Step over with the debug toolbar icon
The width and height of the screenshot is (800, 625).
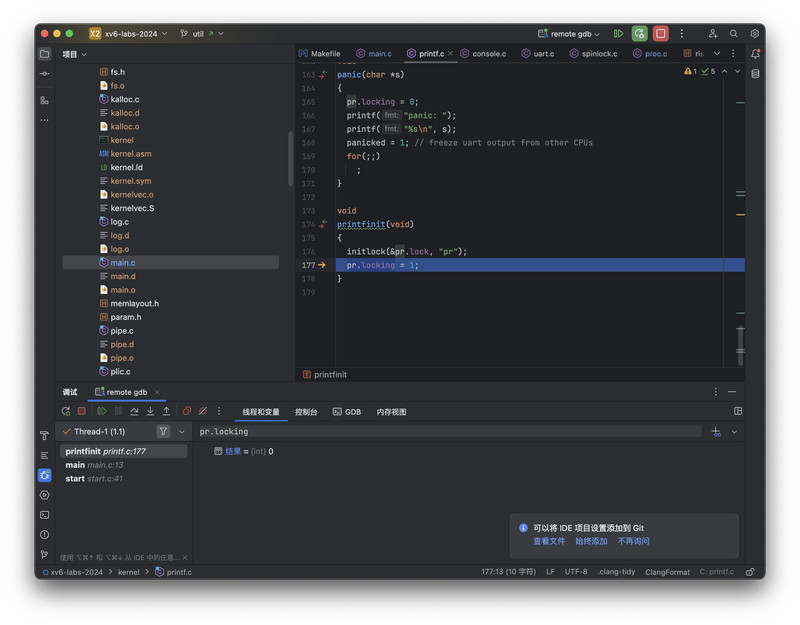(134, 411)
